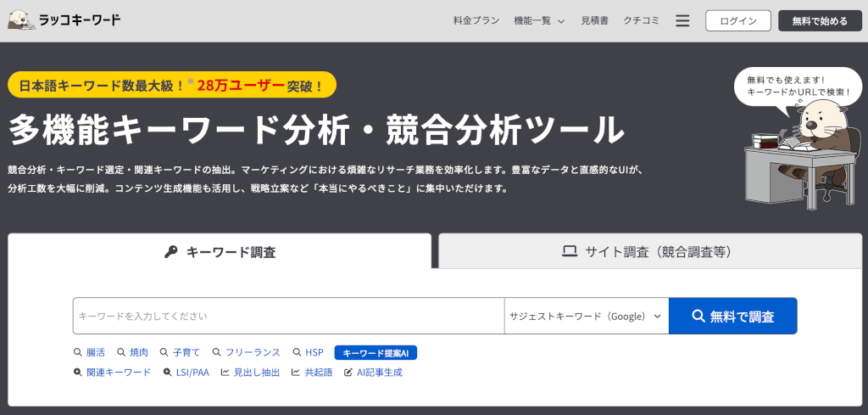Follow the フリーランス sample keyword link
Image resolution: width=868 pixels, height=415 pixels.
click(253, 352)
